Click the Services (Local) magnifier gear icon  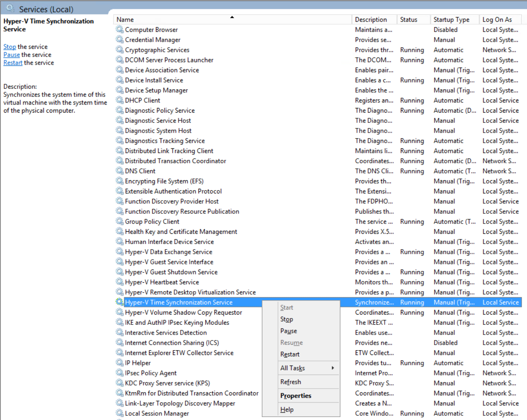click(11, 9)
